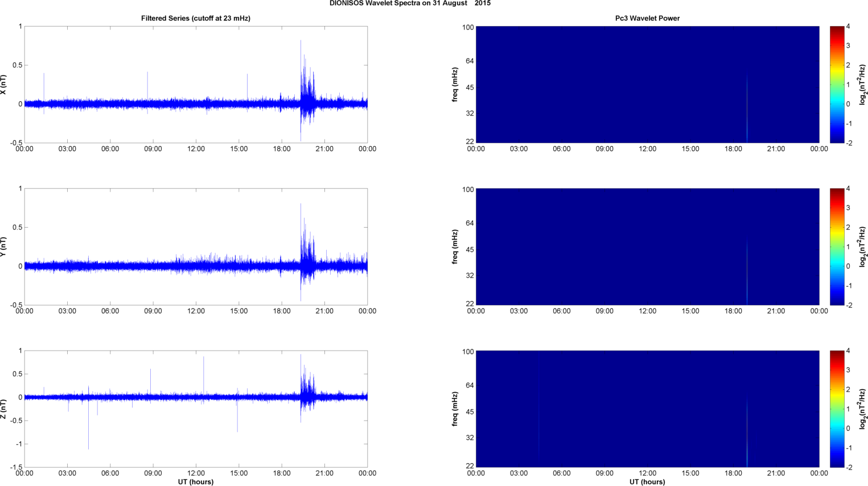Click the '0.5' tick on the X series axis
The height and width of the screenshot is (486, 868).
(x=17, y=65)
